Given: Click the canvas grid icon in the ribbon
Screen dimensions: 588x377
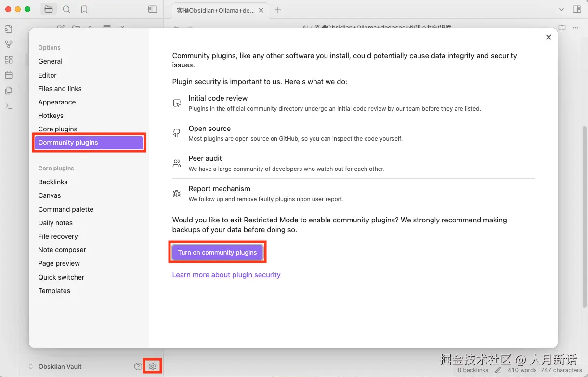Looking at the screenshot, I should point(9,60).
